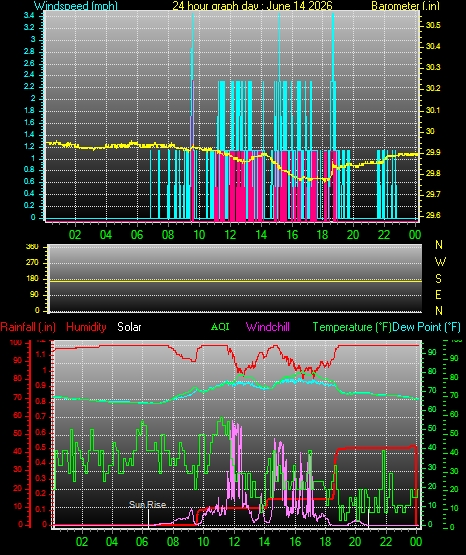Click '0.5' on the rainfall axis

[41, 447]
